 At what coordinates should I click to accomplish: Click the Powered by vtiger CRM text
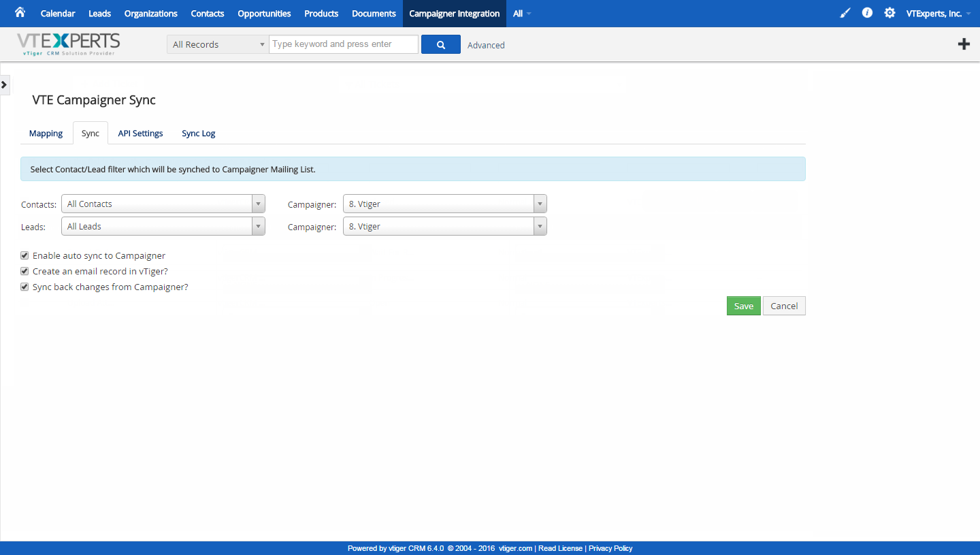pyautogui.click(x=395, y=548)
